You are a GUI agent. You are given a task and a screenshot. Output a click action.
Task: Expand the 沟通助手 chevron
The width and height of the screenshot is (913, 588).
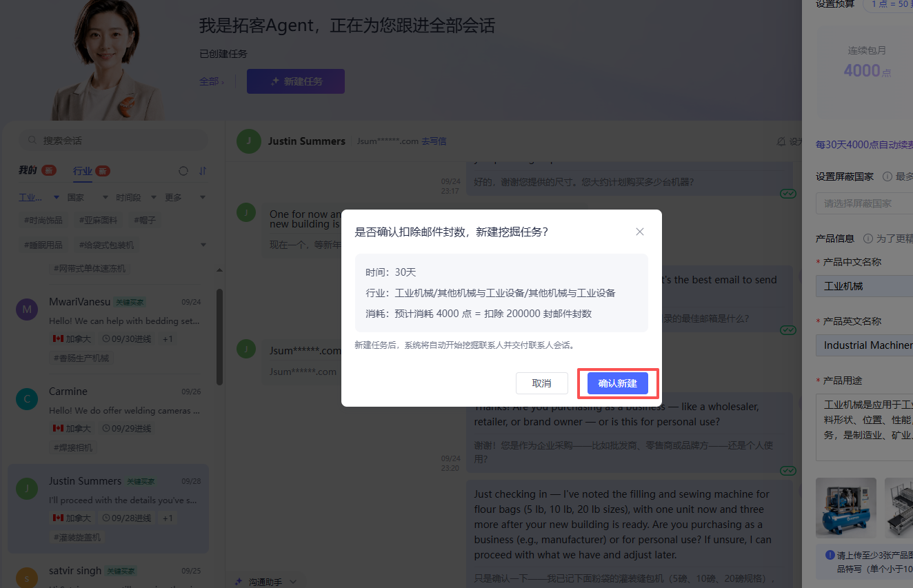click(292, 582)
